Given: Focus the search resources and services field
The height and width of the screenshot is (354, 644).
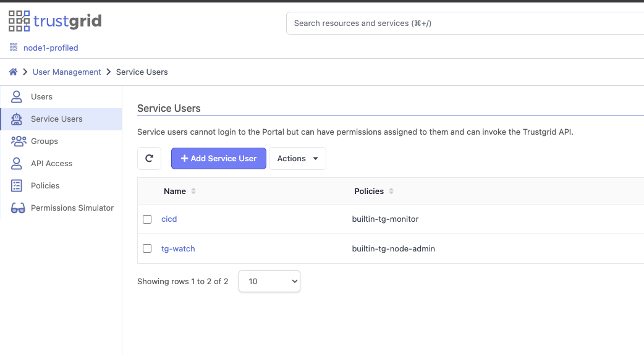Looking at the screenshot, I should pos(464,23).
